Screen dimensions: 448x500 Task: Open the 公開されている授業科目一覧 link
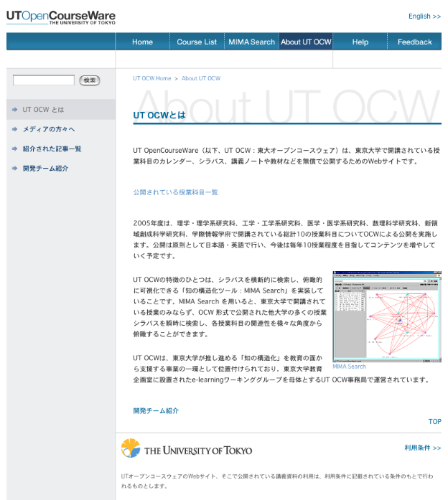(175, 192)
